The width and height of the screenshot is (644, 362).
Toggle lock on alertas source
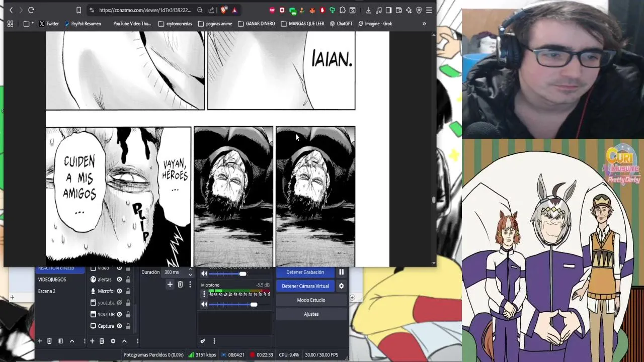tap(128, 280)
